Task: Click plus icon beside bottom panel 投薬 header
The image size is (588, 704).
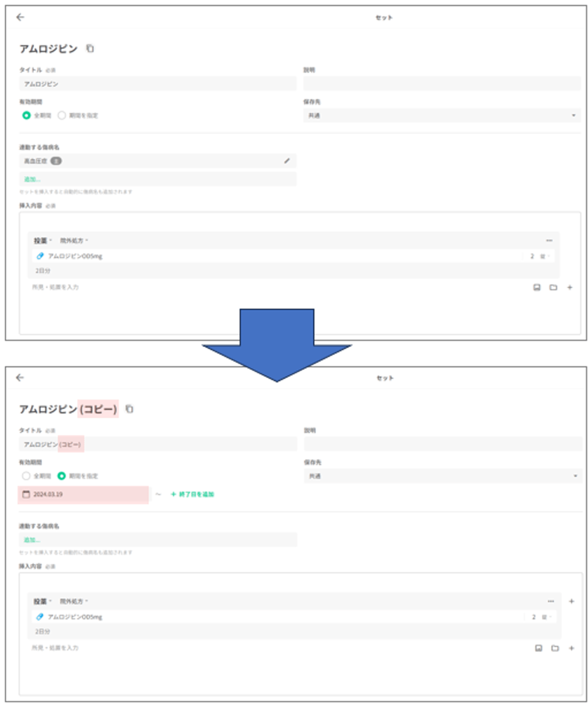Action: click(x=572, y=601)
